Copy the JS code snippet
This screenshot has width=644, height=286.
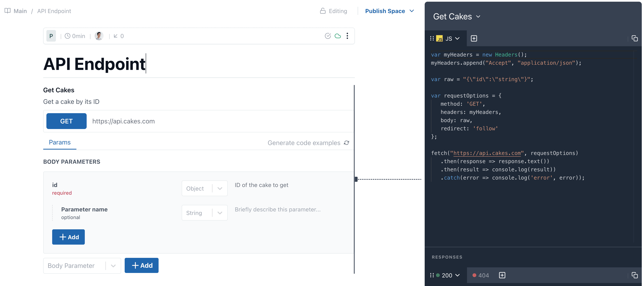pyautogui.click(x=634, y=38)
